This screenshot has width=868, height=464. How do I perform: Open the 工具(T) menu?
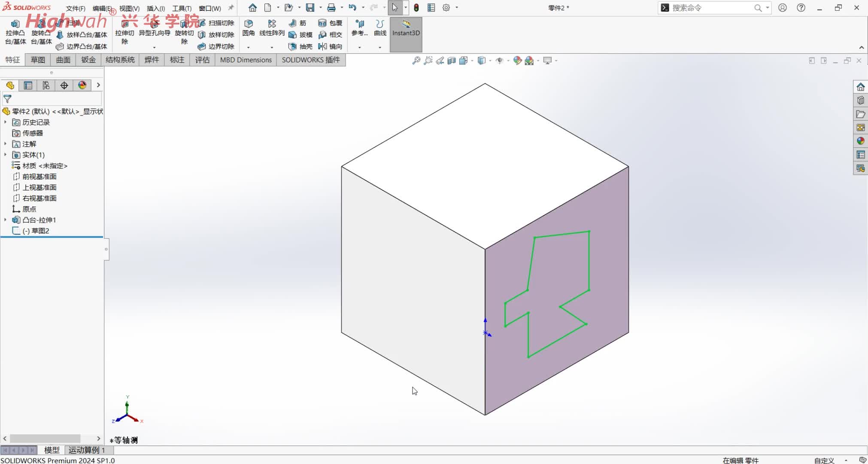coord(182,8)
